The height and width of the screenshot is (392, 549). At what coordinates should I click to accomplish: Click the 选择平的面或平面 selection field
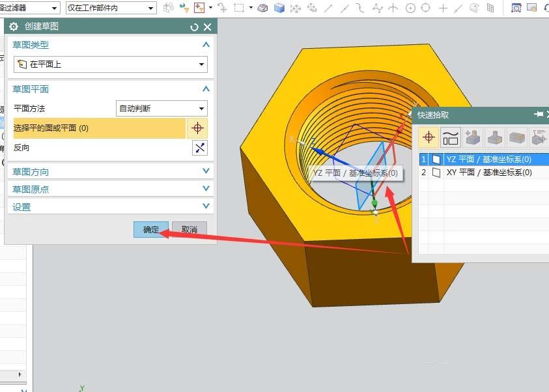99,128
